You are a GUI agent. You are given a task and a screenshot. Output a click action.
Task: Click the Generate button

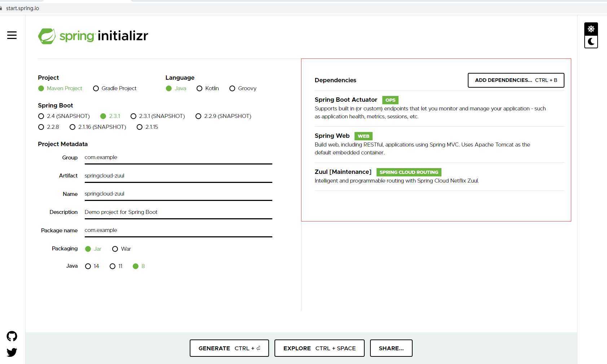click(x=229, y=348)
